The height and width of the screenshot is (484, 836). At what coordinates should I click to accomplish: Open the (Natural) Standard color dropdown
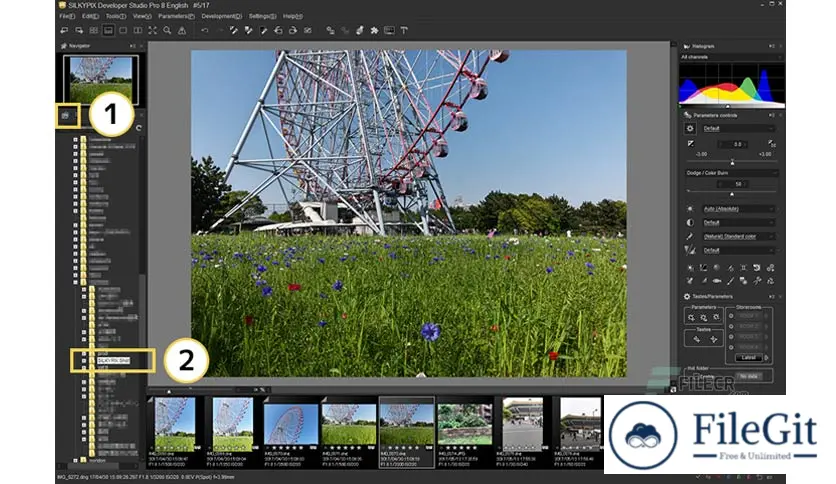pos(738,237)
